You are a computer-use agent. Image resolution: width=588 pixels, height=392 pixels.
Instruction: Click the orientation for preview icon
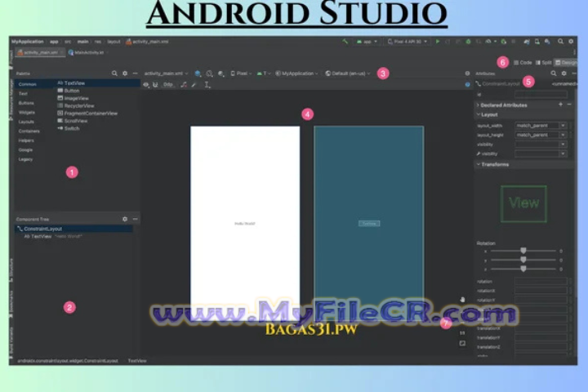click(209, 73)
